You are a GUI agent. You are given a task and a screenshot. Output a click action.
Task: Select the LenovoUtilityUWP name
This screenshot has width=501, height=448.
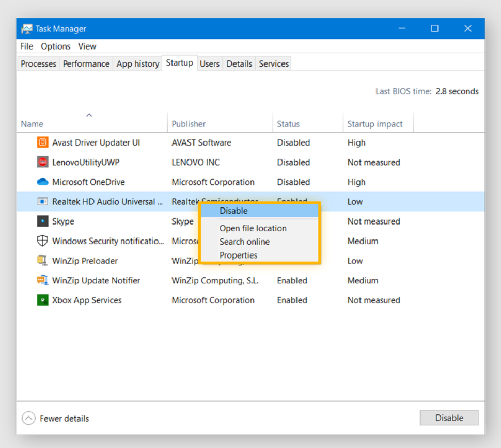86,162
